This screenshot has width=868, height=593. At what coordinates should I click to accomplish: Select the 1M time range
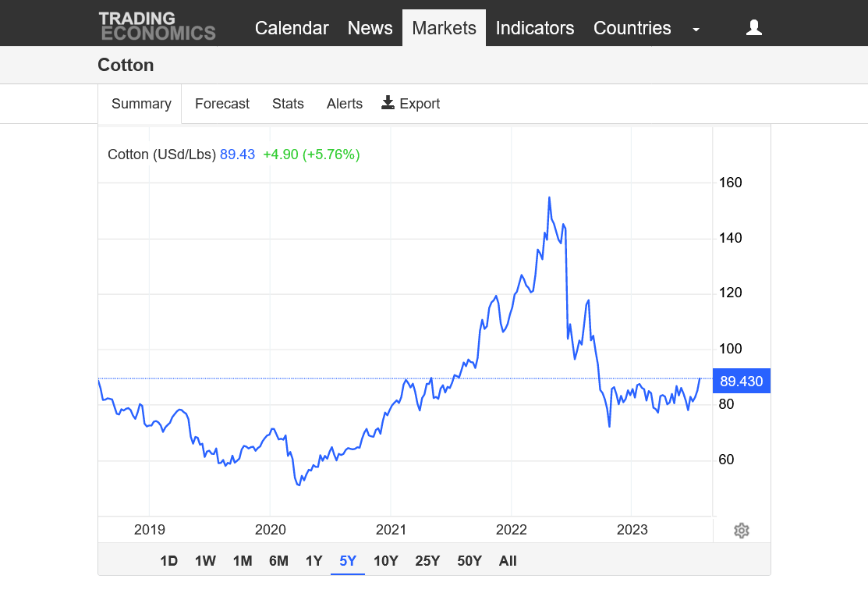coord(243,561)
